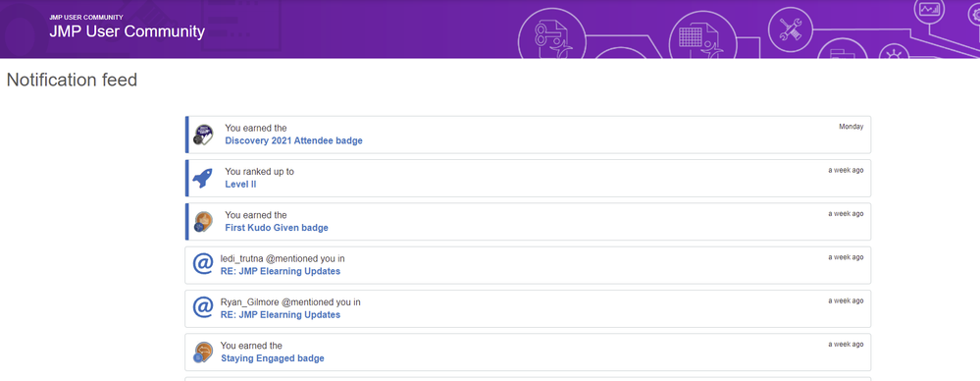This screenshot has height=381, width=980.
Task: Click the Monday timestamp
Action: [851, 127]
